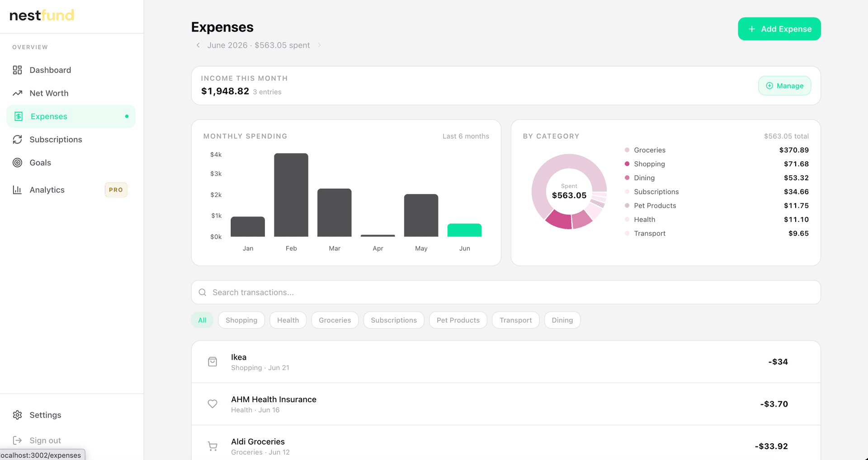The width and height of the screenshot is (868, 460).
Task: Click the Search transactions field
Action: [x=506, y=292]
